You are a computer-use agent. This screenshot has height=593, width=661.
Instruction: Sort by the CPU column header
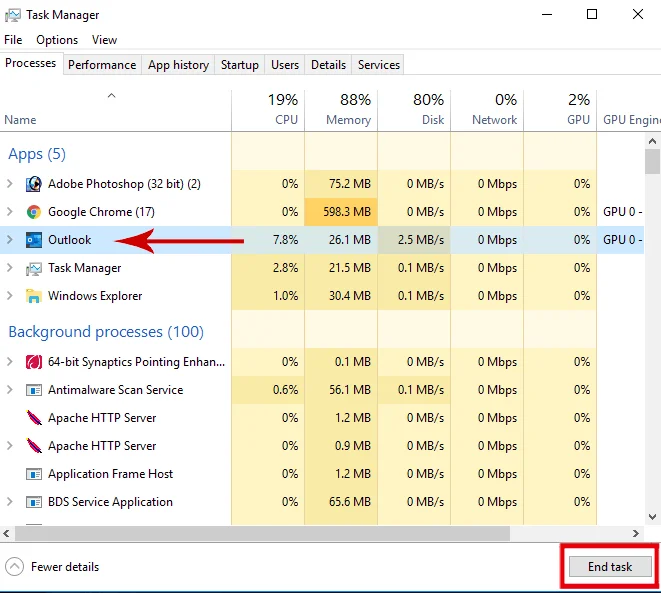[x=268, y=110]
